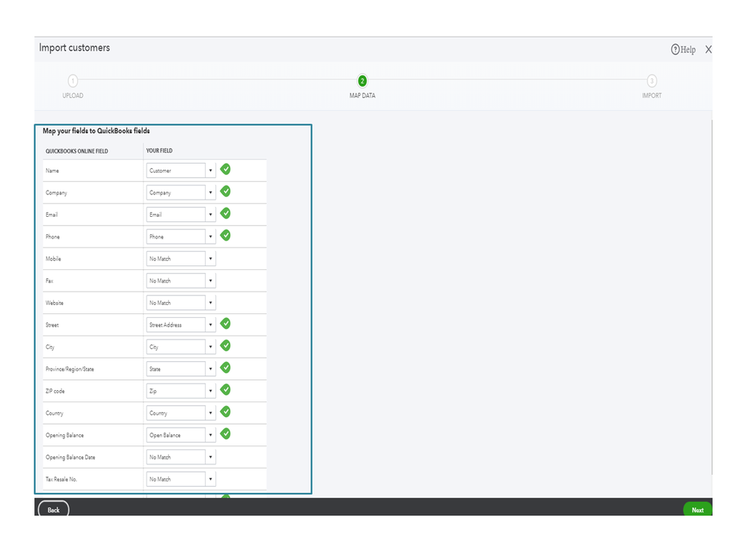Viewport: 747px width, 560px height.
Task: Click the Fax field label
Action: pos(49,281)
